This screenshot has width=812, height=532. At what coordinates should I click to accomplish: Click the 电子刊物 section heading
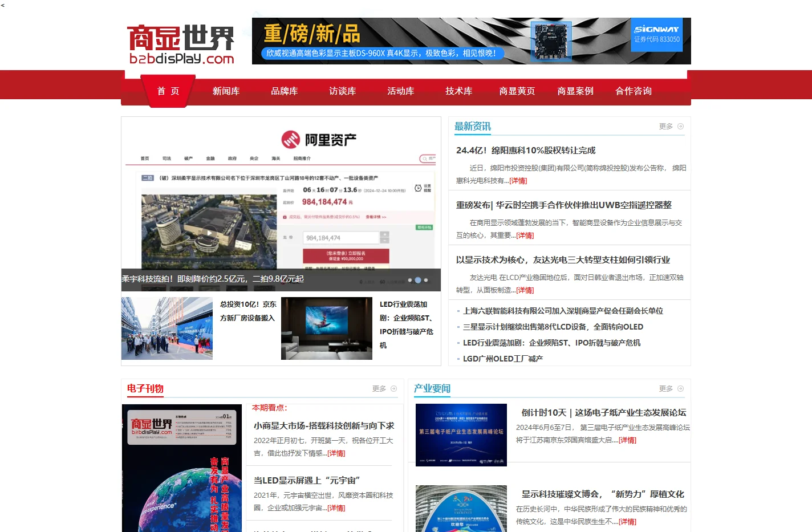(x=145, y=389)
